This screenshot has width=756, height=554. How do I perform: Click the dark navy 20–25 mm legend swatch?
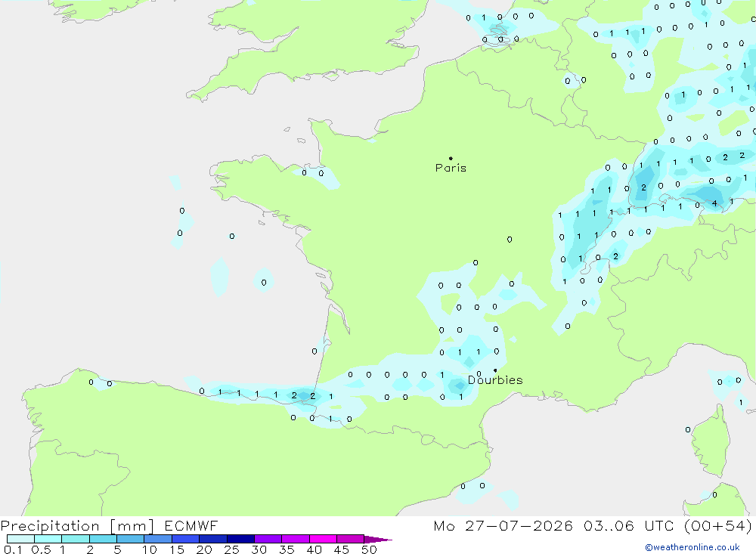[x=213, y=539]
